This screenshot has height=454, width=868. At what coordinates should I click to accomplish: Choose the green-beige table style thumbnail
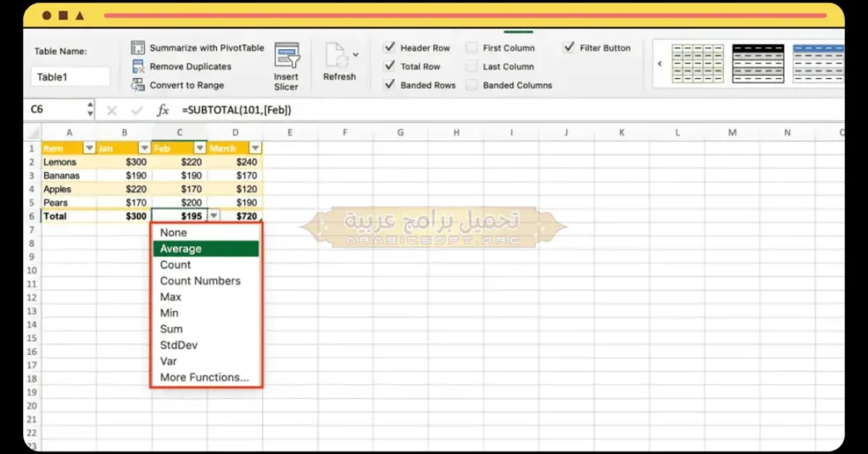click(698, 64)
